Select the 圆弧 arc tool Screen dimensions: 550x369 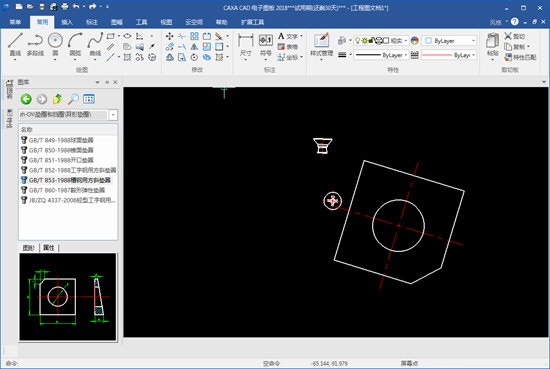[x=75, y=44]
